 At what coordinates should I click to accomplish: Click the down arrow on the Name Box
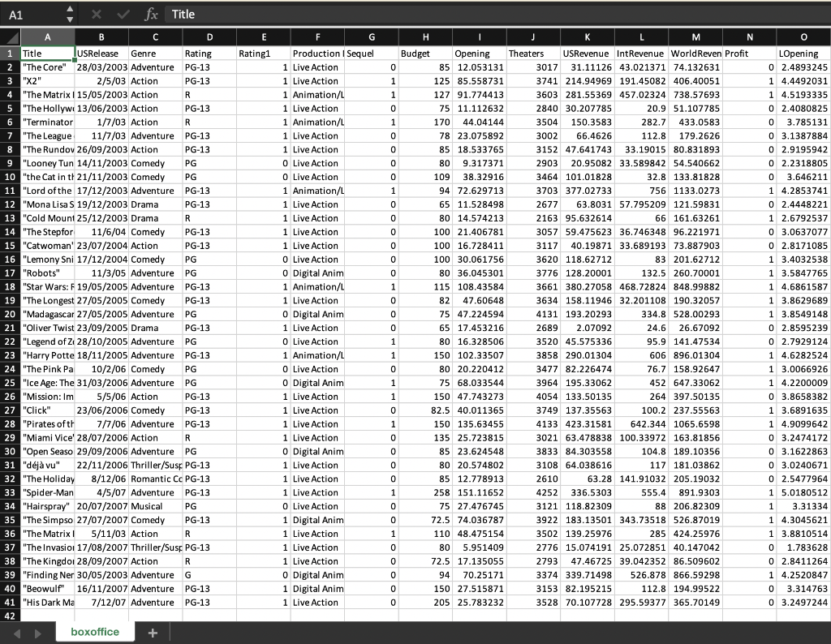[70, 18]
